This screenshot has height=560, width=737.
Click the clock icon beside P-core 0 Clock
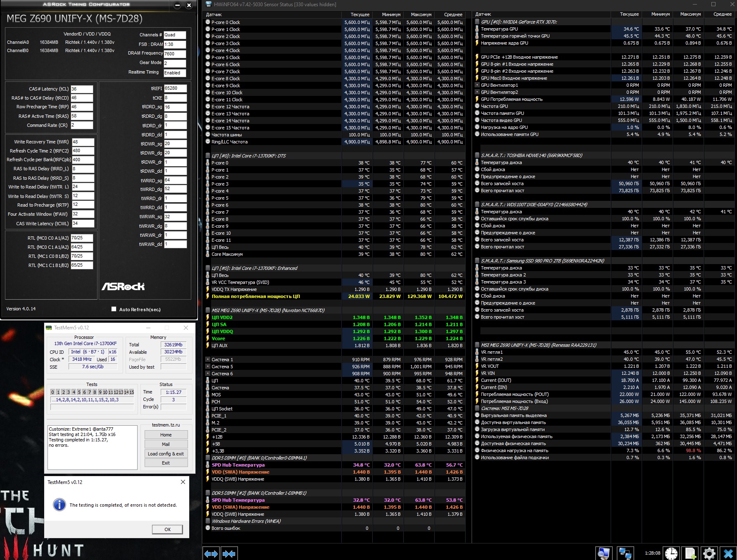208,22
